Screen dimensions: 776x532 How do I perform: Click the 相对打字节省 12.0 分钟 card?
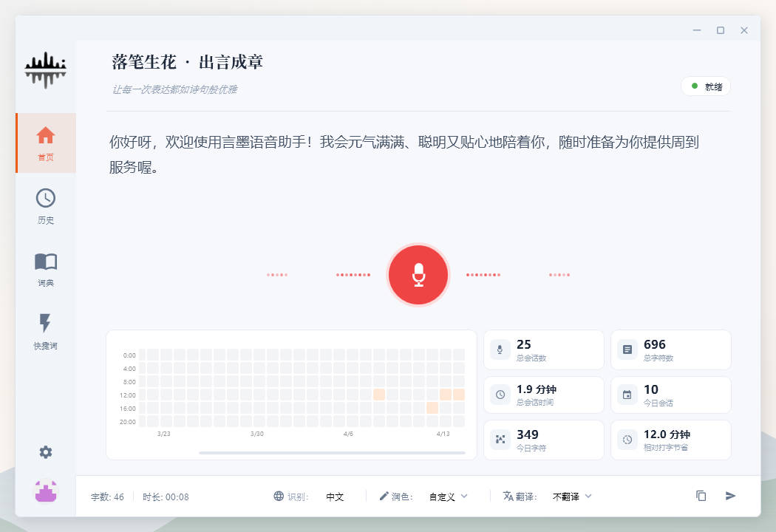click(670, 440)
